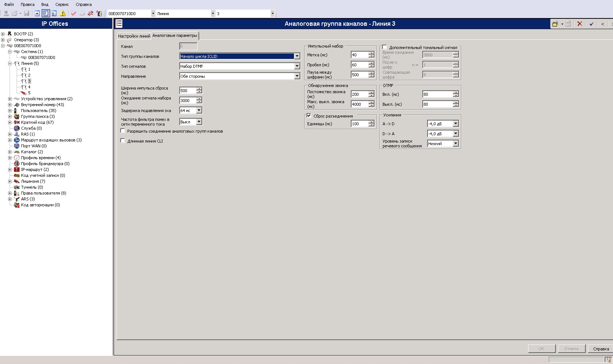Click the list icon left of panel title
613x364 pixels.
(119, 24)
